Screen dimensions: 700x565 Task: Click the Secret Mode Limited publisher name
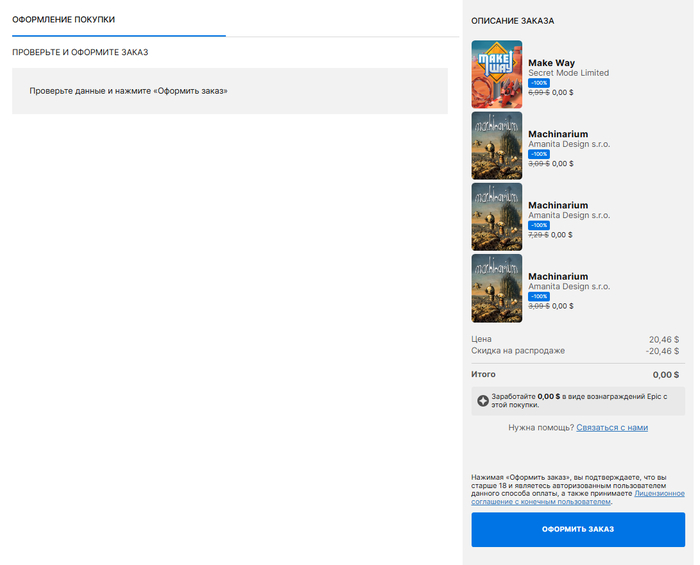(568, 73)
